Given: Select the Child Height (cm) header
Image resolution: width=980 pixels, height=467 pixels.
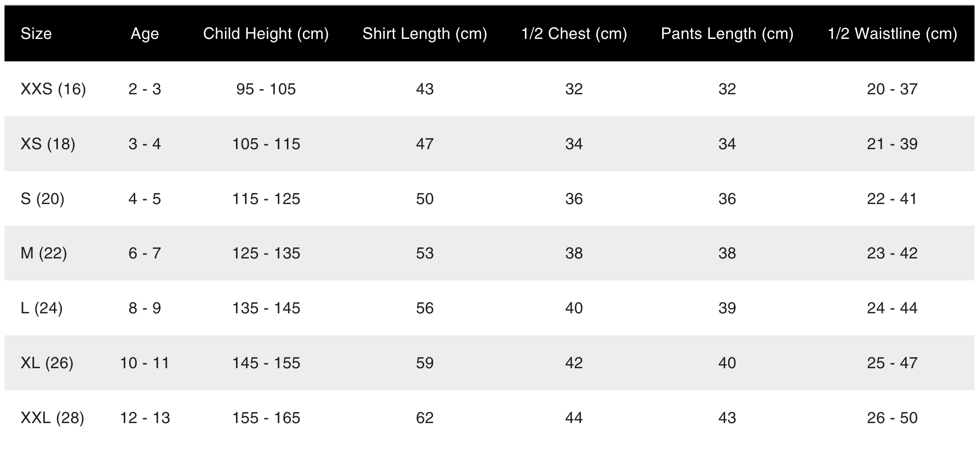Looking at the screenshot, I should point(266,33).
